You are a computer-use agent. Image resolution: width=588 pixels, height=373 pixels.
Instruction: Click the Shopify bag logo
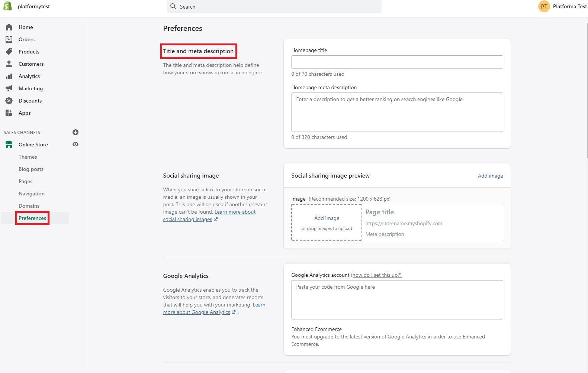(x=7, y=6)
